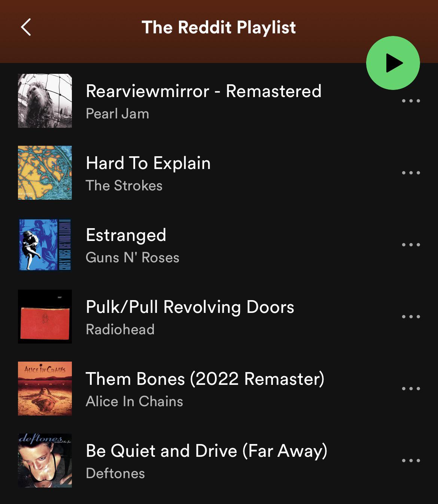Select The Strokes album art thumbnail

tap(45, 173)
